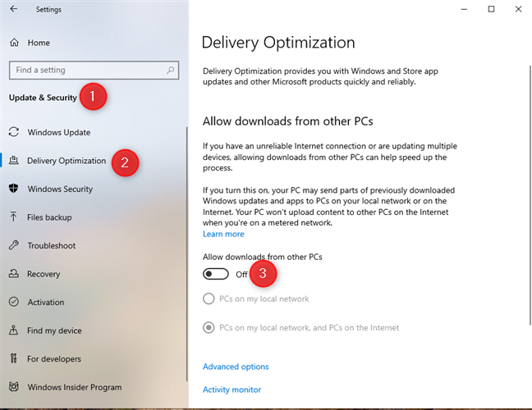Click the Recovery icon
The height and width of the screenshot is (410, 532).
14,273
